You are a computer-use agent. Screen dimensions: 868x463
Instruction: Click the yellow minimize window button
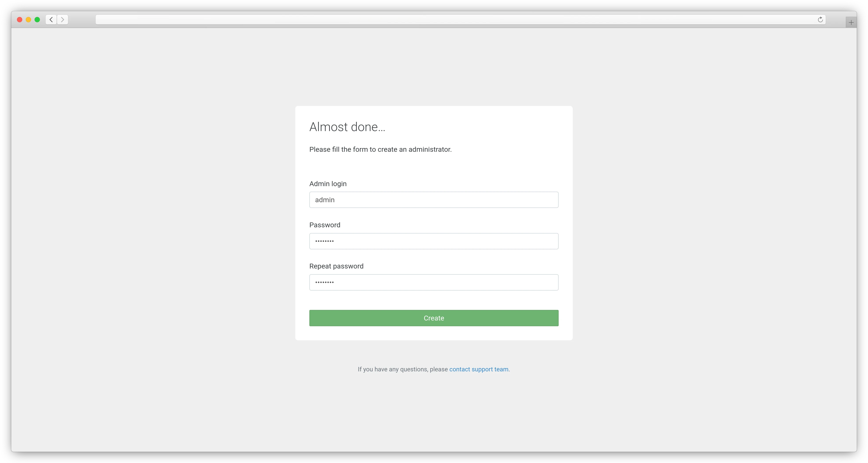click(x=28, y=20)
